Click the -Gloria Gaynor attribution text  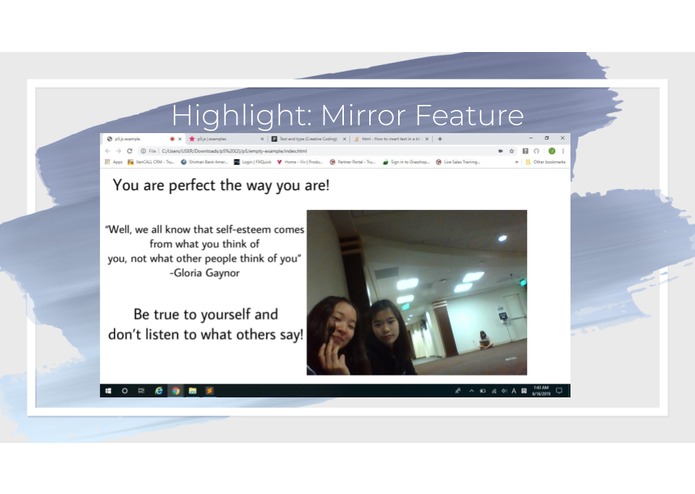coord(205,273)
